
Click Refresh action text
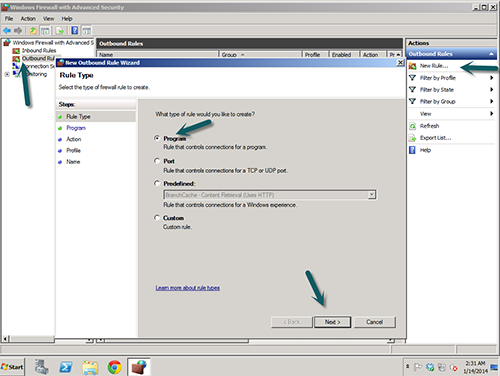coord(429,126)
